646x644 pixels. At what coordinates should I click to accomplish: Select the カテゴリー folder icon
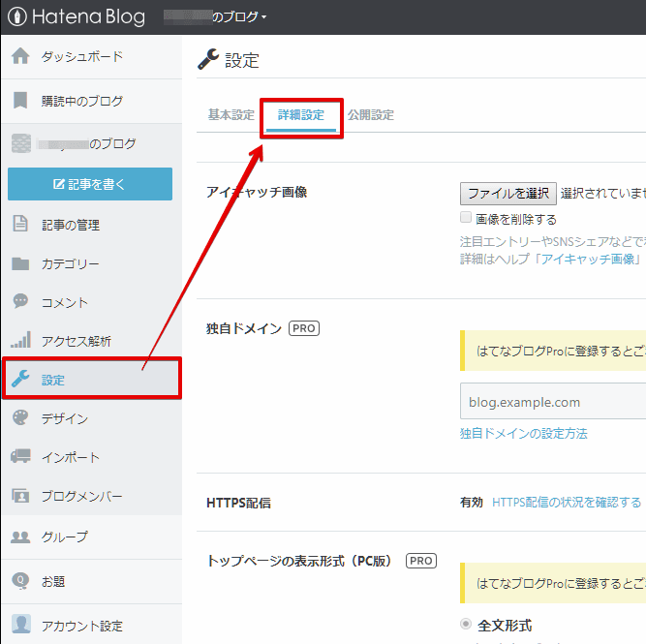click(x=20, y=263)
